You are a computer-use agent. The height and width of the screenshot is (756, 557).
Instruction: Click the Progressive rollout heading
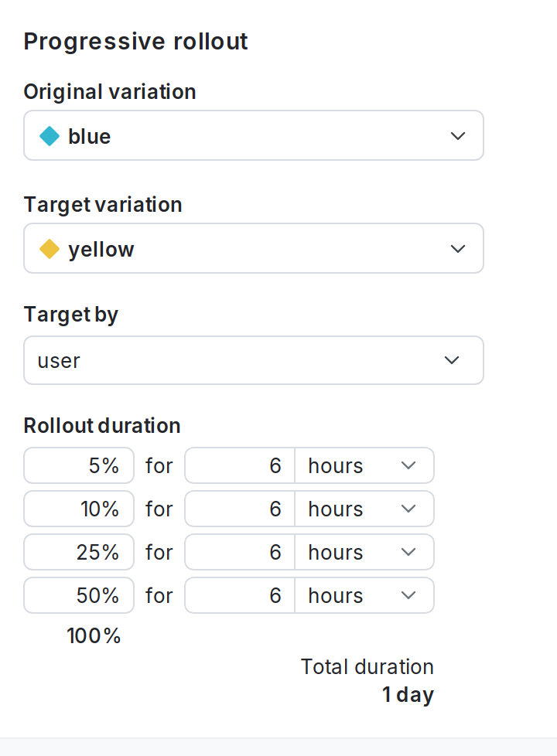tap(135, 41)
